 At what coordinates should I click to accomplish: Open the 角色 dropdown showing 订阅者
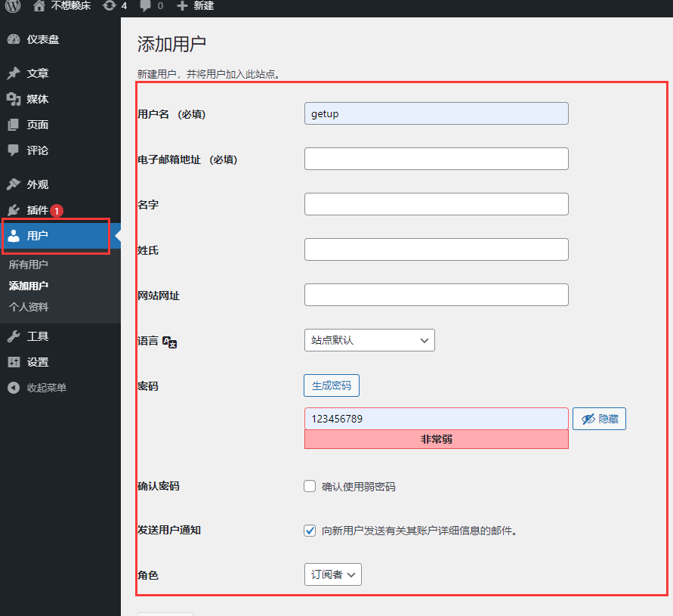pyautogui.click(x=332, y=574)
